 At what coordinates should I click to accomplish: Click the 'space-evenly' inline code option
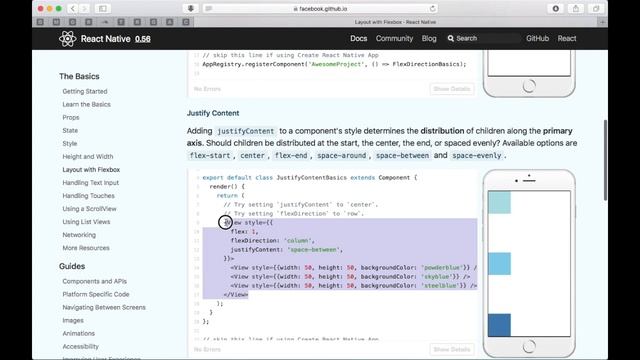click(476, 156)
